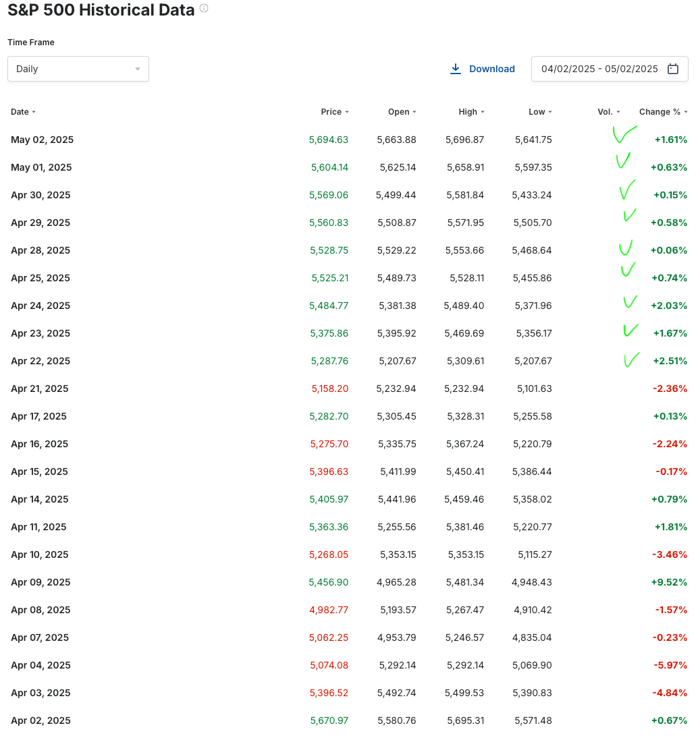
Task: Click open value 5,411.99 on Apr 15
Action: tap(398, 472)
